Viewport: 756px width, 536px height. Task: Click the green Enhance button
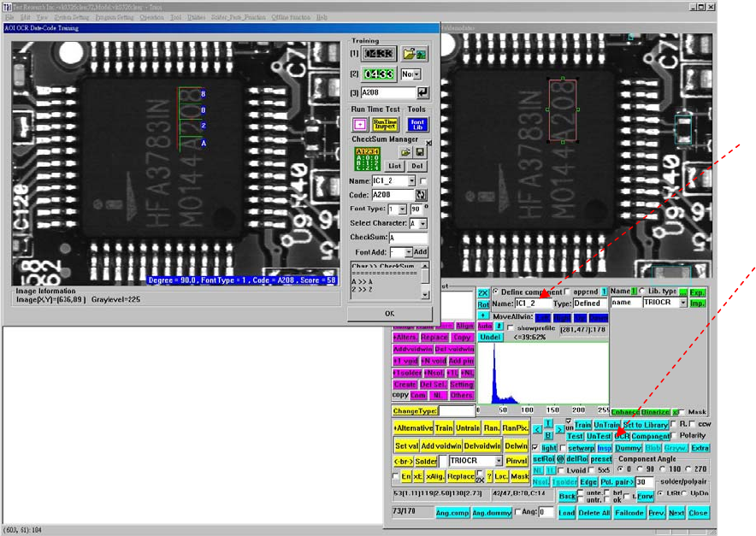tap(626, 412)
